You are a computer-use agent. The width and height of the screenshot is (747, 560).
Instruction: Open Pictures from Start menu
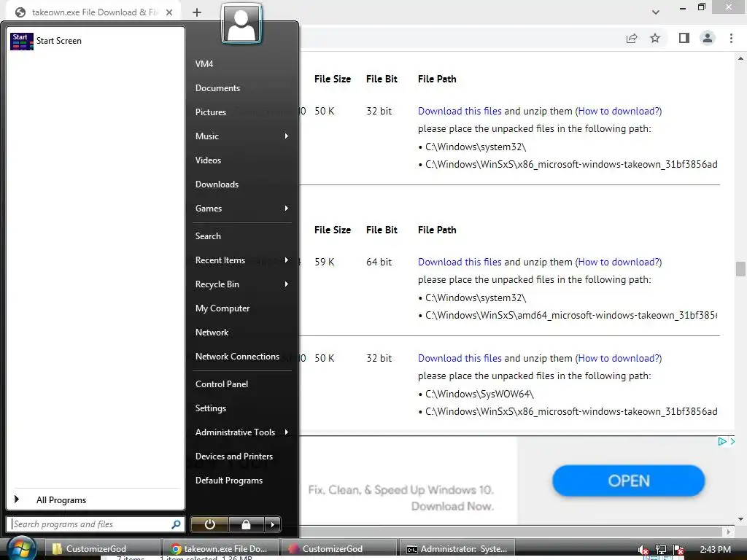(211, 112)
